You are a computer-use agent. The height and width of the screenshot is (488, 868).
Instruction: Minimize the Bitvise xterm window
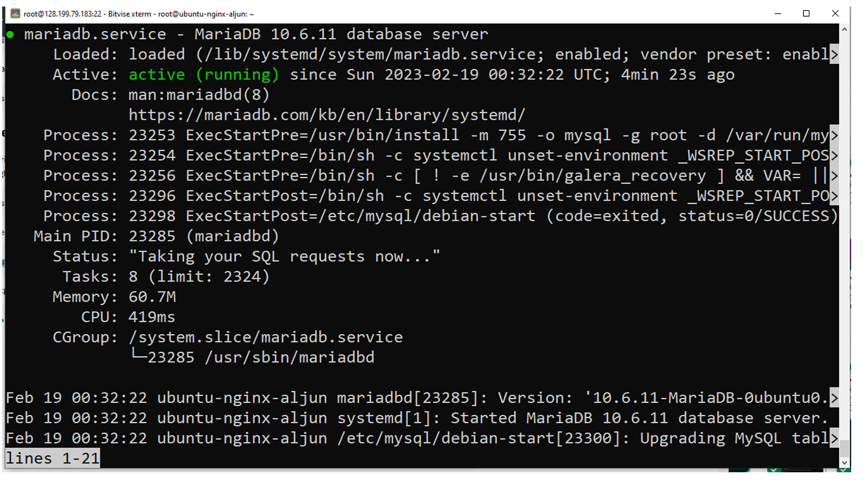click(778, 14)
